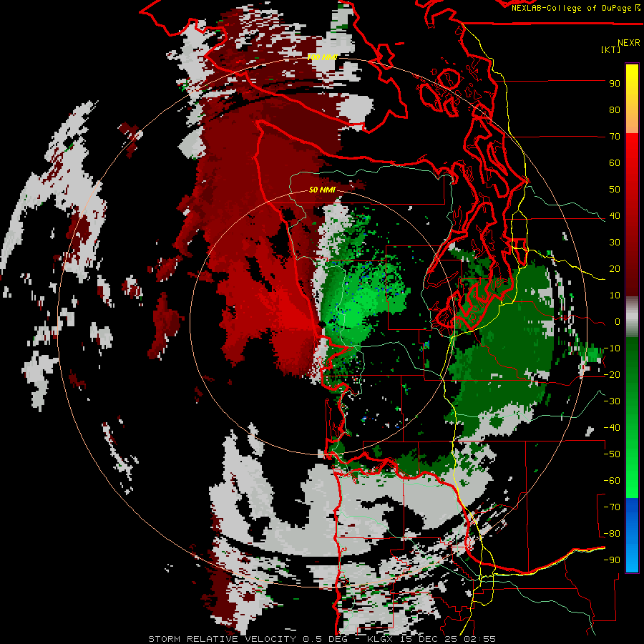
Task: Click STORM RELATIVE VELOCITY in the caption
Action: tap(222, 639)
